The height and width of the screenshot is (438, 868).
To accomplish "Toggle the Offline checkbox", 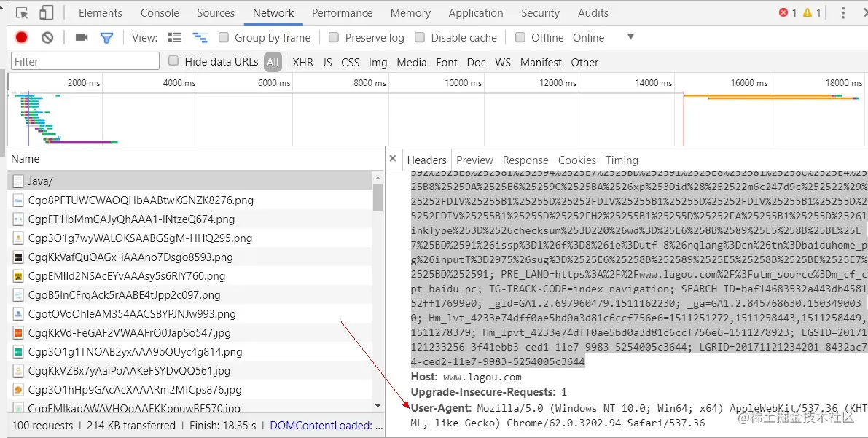I will click(520, 37).
